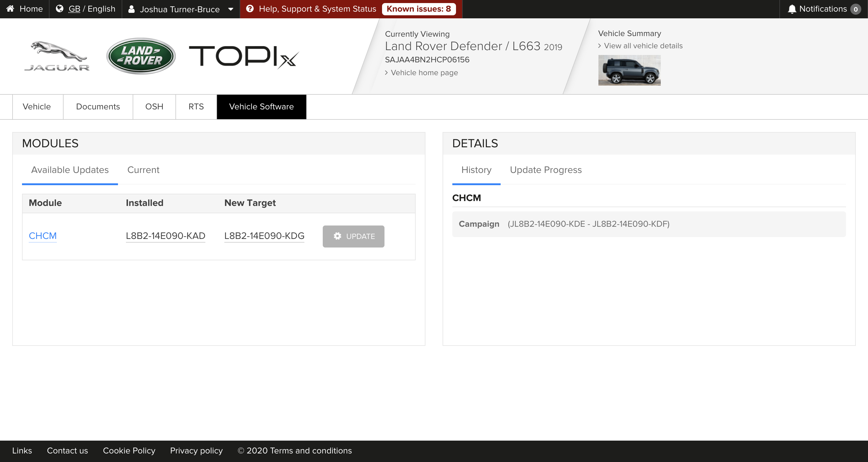Screen dimensions: 868x462
Task: Open Vehicle home page link
Action: [424, 73]
